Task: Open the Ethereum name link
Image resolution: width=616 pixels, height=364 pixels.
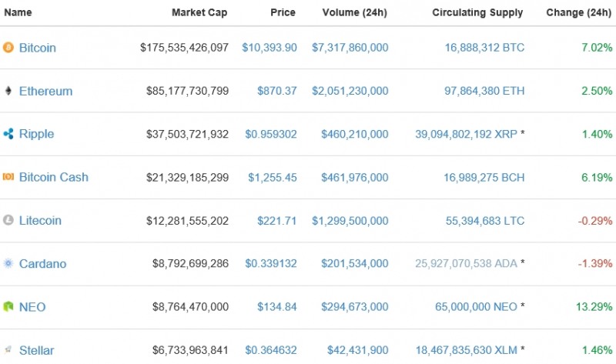Action: pos(45,91)
